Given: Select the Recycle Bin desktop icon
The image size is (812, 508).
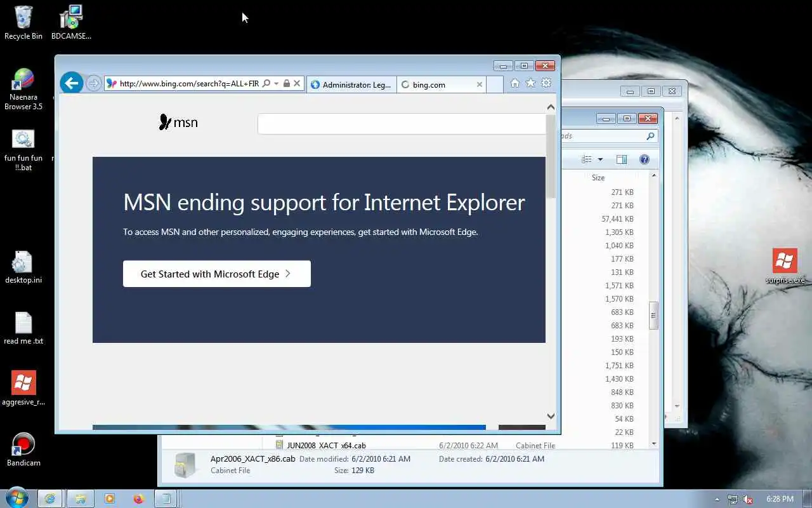Looking at the screenshot, I should [x=23, y=23].
